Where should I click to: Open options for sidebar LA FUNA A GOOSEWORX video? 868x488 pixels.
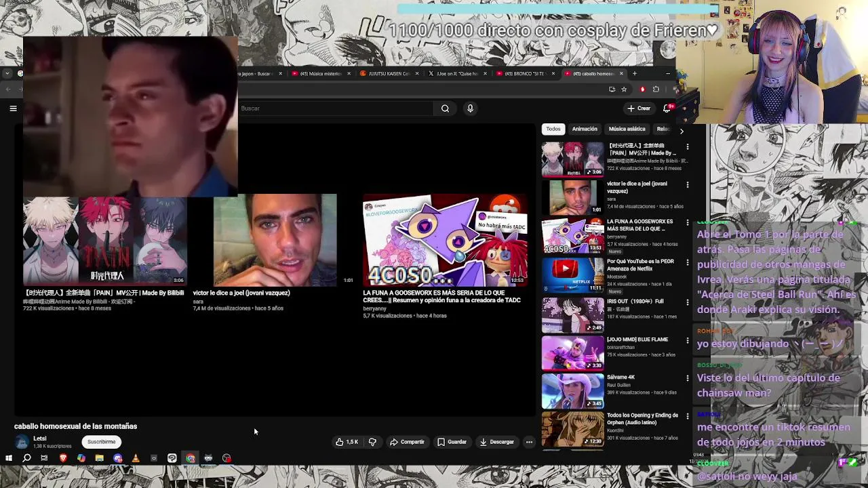click(x=688, y=222)
